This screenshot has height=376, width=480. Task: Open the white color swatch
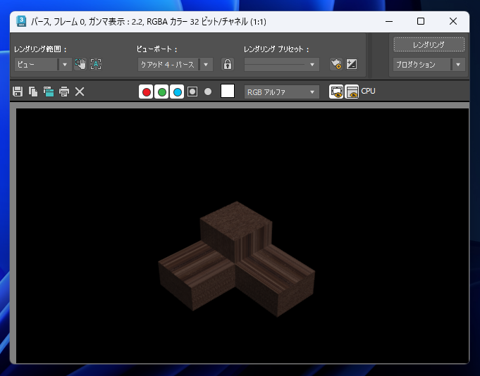click(x=227, y=91)
